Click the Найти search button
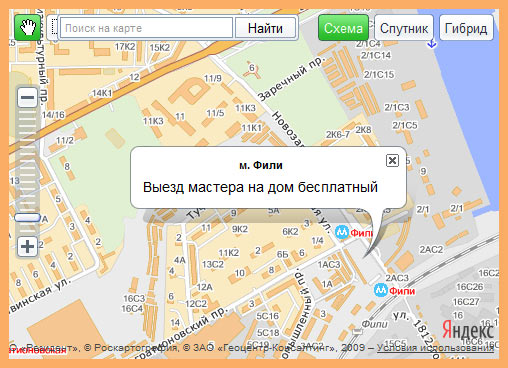508x368 pixels. [x=265, y=28]
